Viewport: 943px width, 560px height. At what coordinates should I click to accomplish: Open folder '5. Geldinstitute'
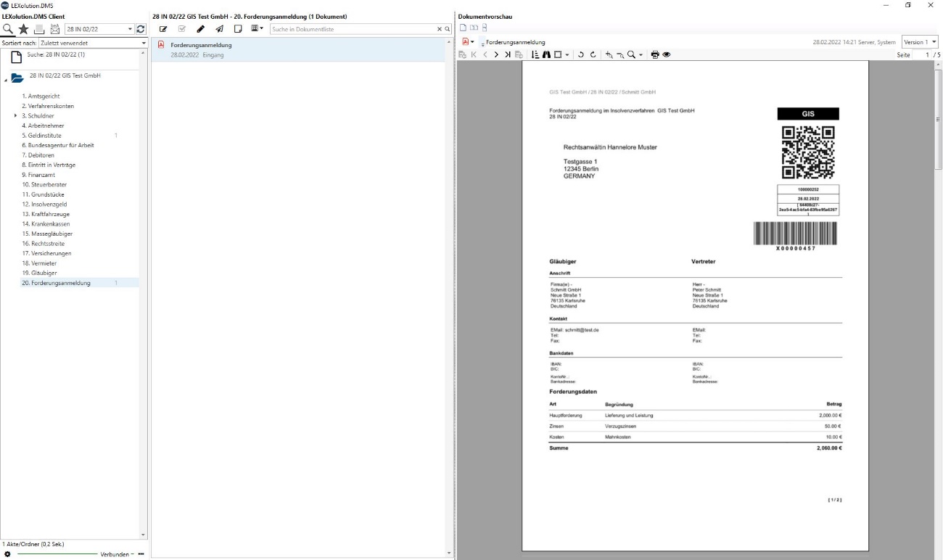41,135
